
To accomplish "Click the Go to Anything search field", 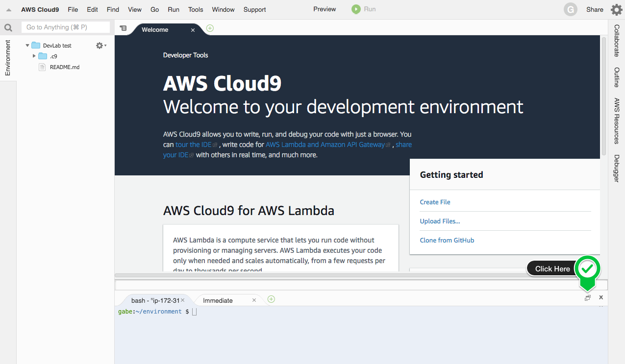I will pyautogui.click(x=66, y=27).
